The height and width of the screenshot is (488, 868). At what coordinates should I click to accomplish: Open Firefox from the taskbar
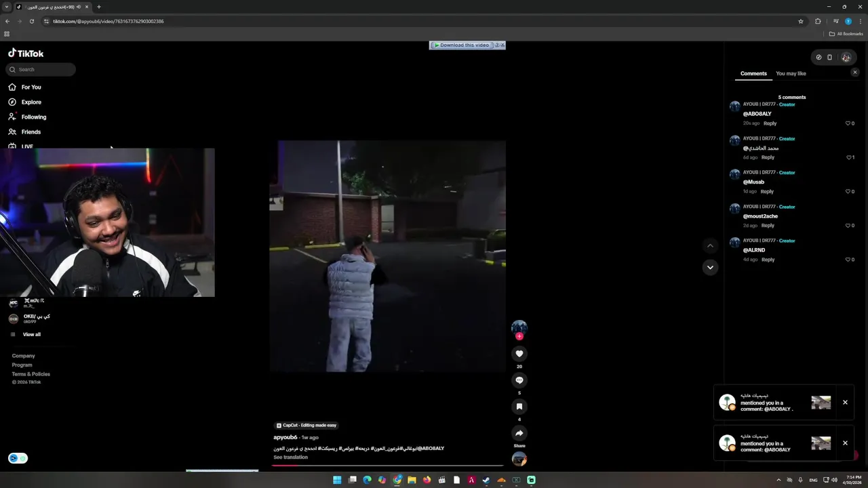(x=427, y=480)
